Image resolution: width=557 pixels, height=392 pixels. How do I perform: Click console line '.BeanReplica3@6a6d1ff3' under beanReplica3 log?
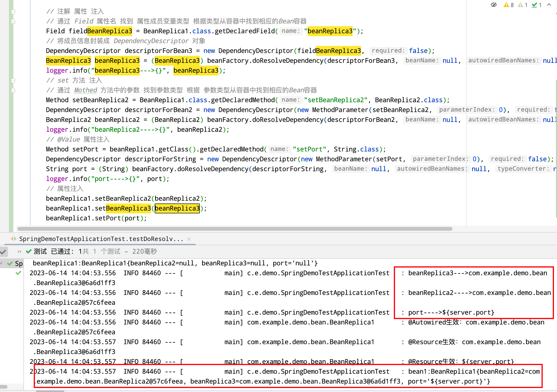tap(74, 283)
